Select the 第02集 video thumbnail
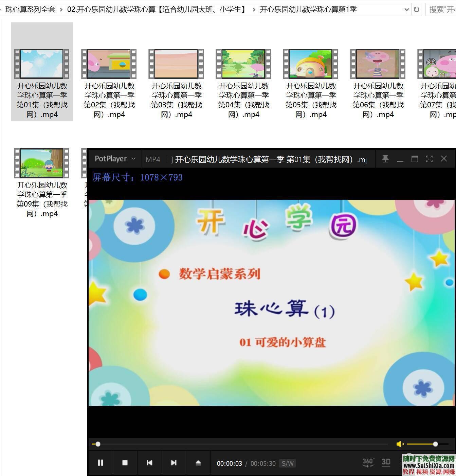456x476 pixels. click(x=109, y=64)
